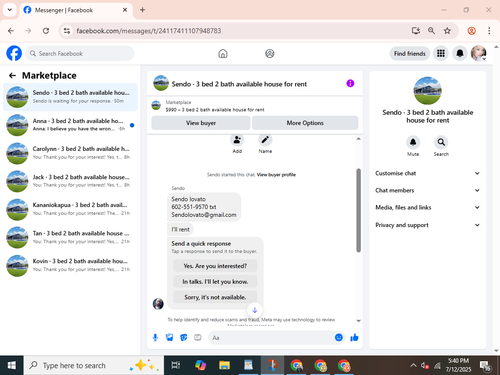This screenshot has height=375, width=500.
Task: Click the More Options button
Action: [x=305, y=123]
